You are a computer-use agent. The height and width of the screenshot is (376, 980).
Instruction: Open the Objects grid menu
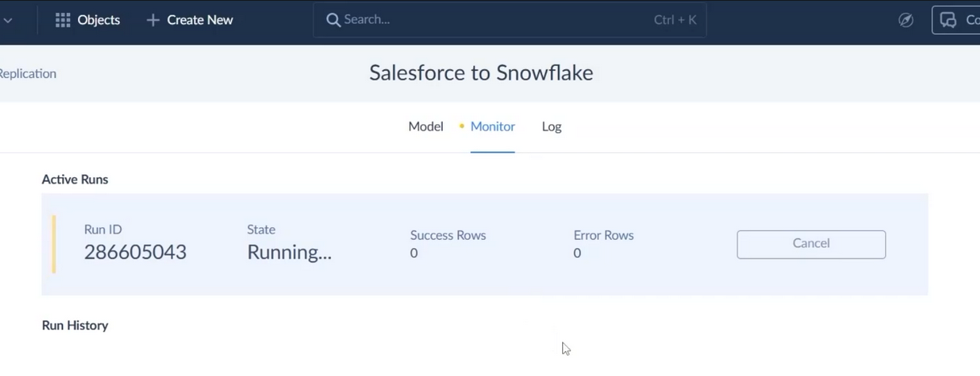(x=63, y=20)
